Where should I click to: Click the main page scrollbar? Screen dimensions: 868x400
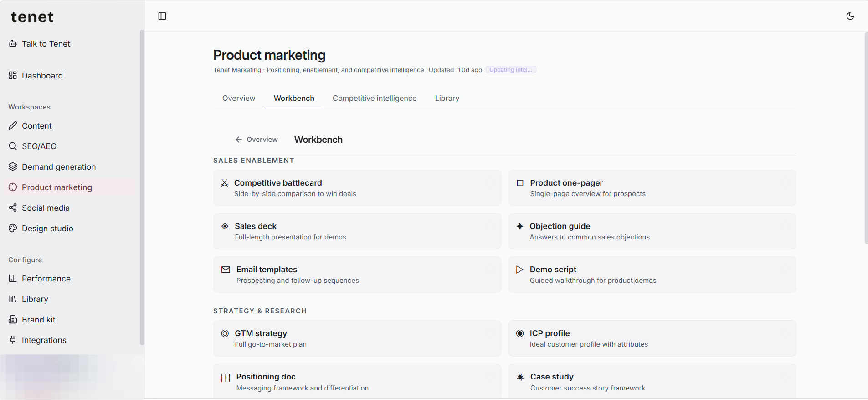coord(866,138)
